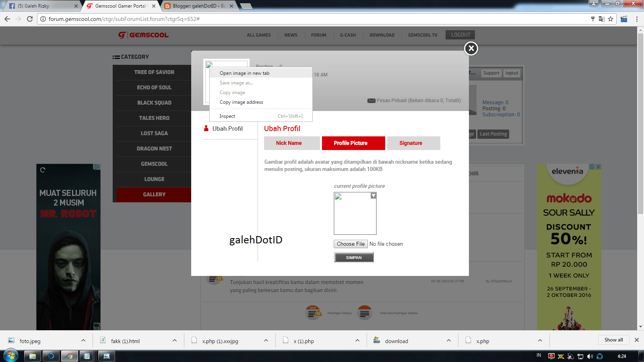Expand the profile picture dropdown arrow

[373, 195]
